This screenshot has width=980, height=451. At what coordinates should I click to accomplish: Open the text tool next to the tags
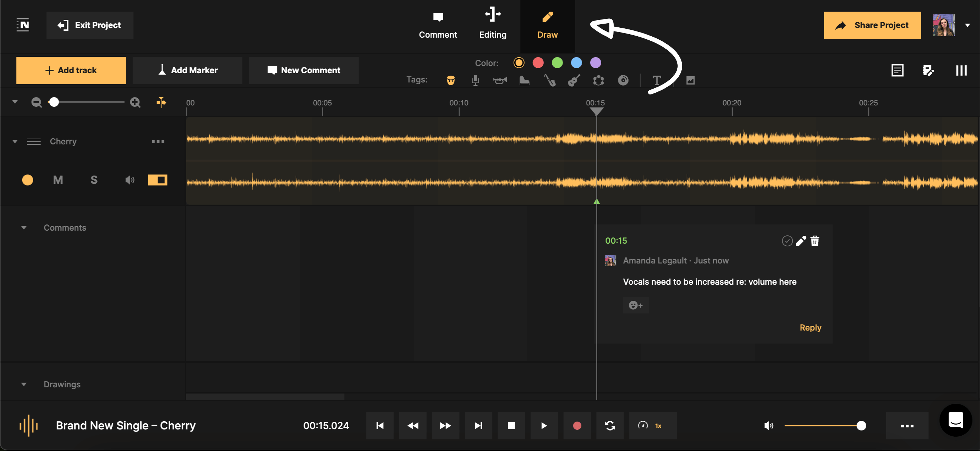657,80
